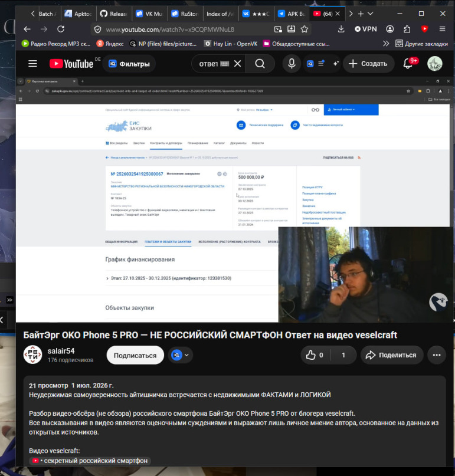The height and width of the screenshot is (476, 455).
Task: Open on-screen keyboard icon in search box
Action: (x=224, y=64)
